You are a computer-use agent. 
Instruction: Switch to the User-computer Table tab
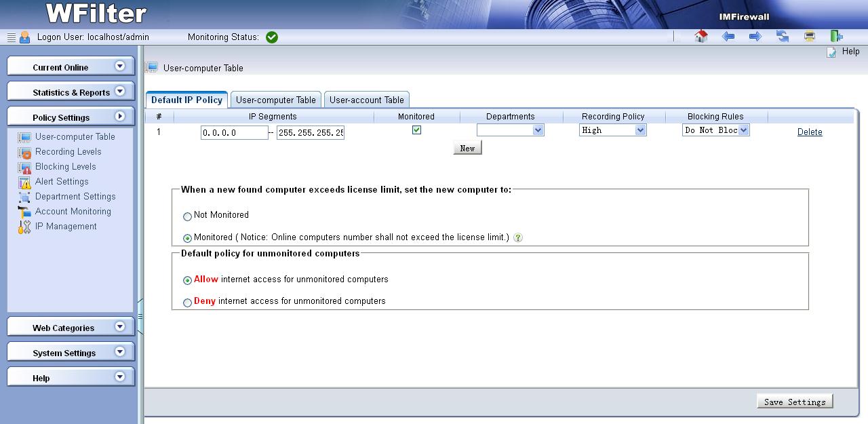pyautogui.click(x=275, y=100)
